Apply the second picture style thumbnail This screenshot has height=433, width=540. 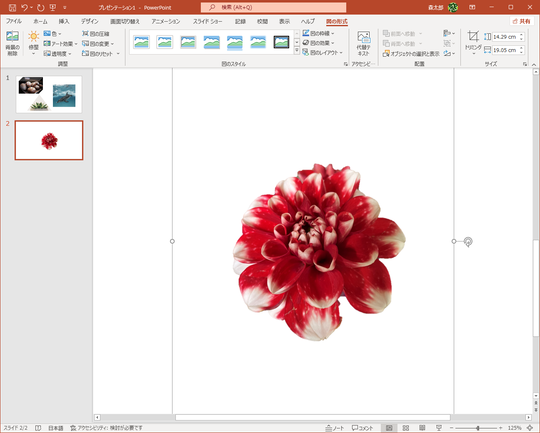click(165, 42)
